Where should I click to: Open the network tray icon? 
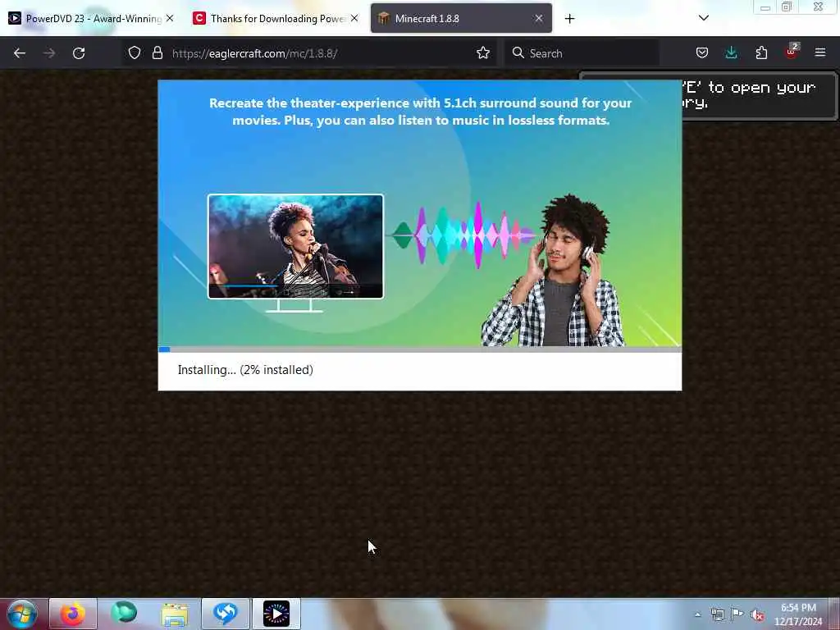[717, 614]
